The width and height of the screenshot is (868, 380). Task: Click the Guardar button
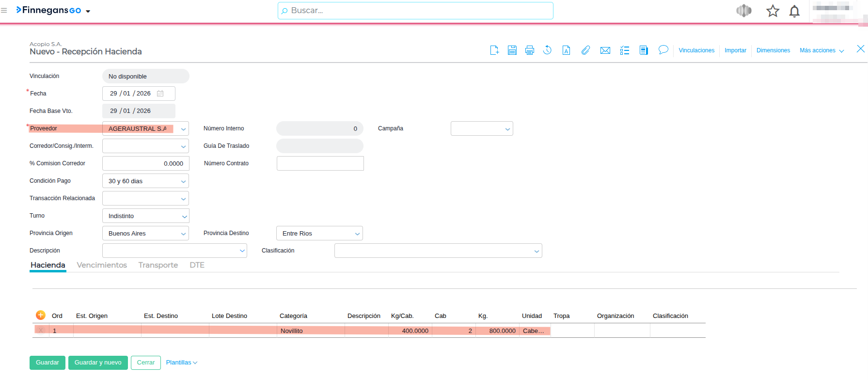coord(47,363)
